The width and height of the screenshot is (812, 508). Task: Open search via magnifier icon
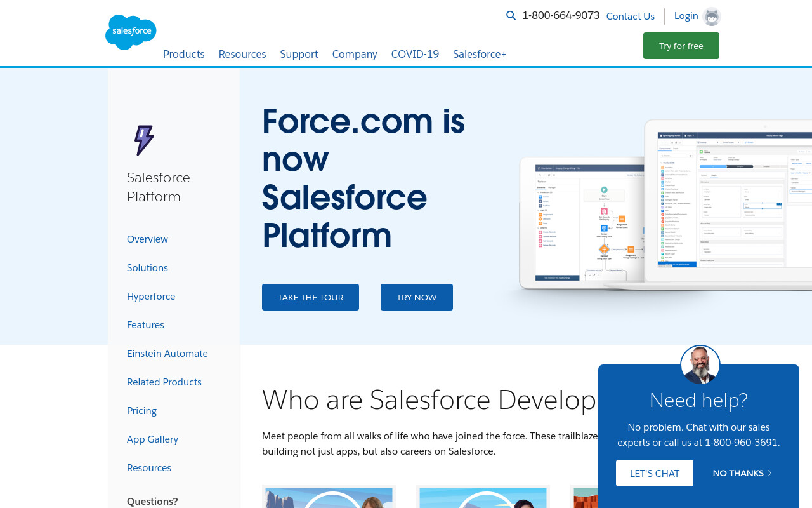click(511, 16)
